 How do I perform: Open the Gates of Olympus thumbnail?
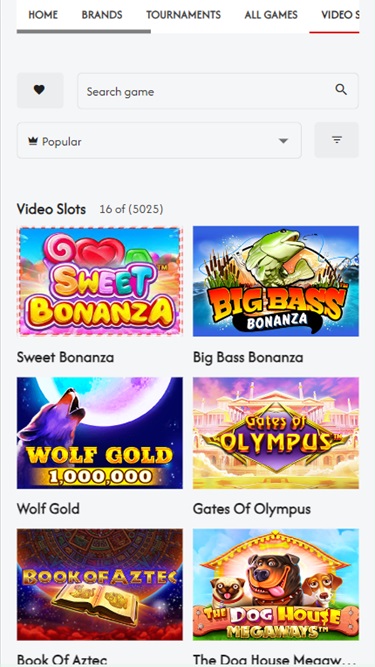[x=276, y=433]
